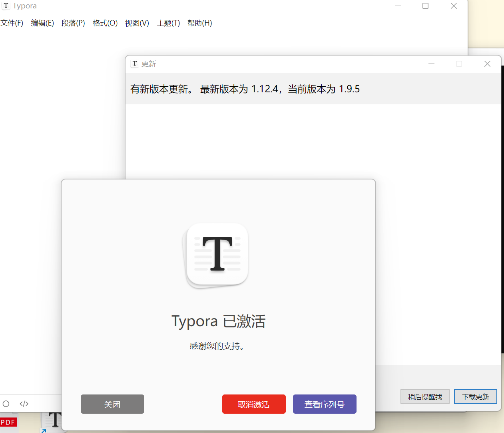Click the 感谢您的支持 text
This screenshot has width=504, height=433.
coord(216,346)
